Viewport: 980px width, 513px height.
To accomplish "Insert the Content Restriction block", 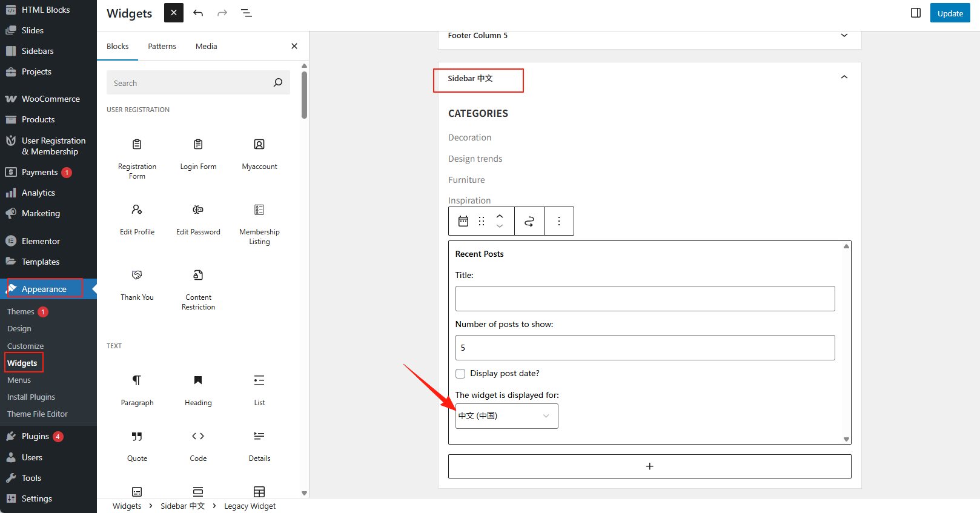I will [198, 289].
